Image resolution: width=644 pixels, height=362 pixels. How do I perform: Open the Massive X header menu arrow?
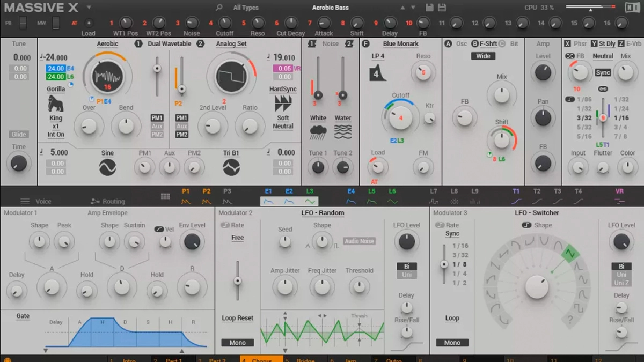coord(89,8)
